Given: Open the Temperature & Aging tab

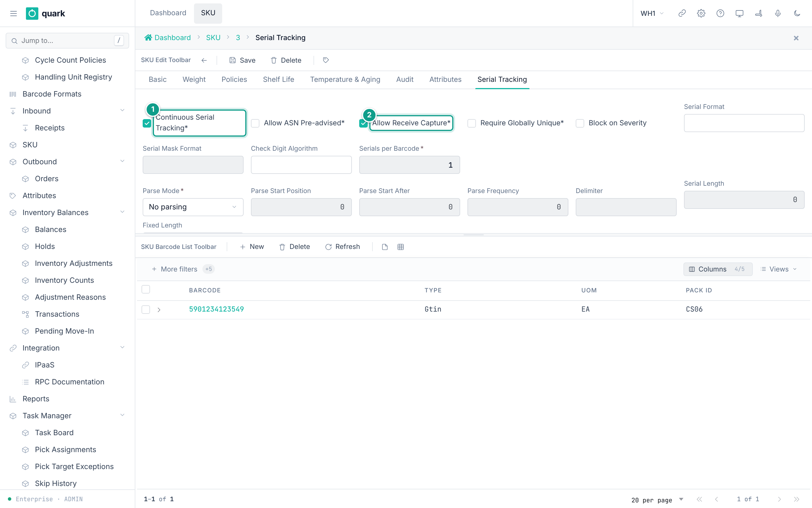Looking at the screenshot, I should 345,80.
